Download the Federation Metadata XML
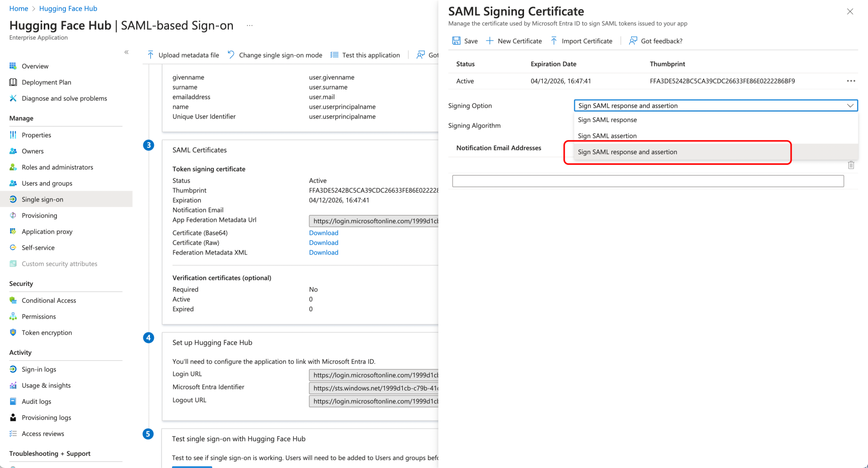Image resolution: width=868 pixels, height=468 pixels. point(323,252)
